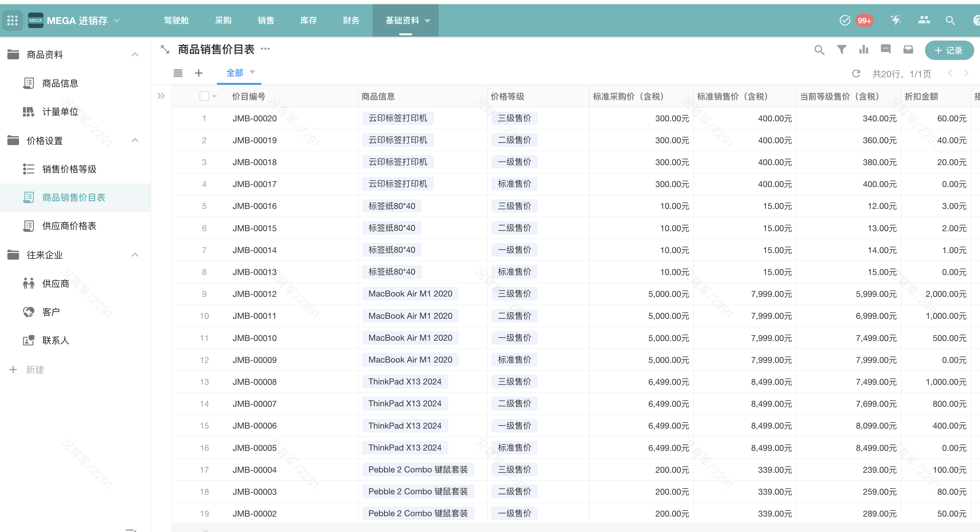Open the more options ellipsis beside 商品销售价目表

(265, 49)
